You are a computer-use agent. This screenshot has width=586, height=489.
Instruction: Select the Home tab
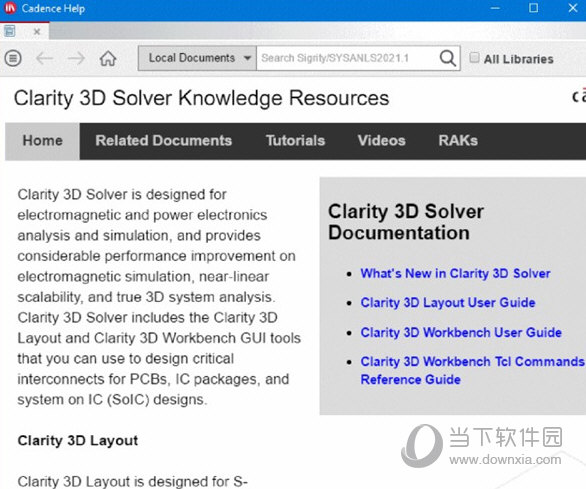tap(43, 141)
